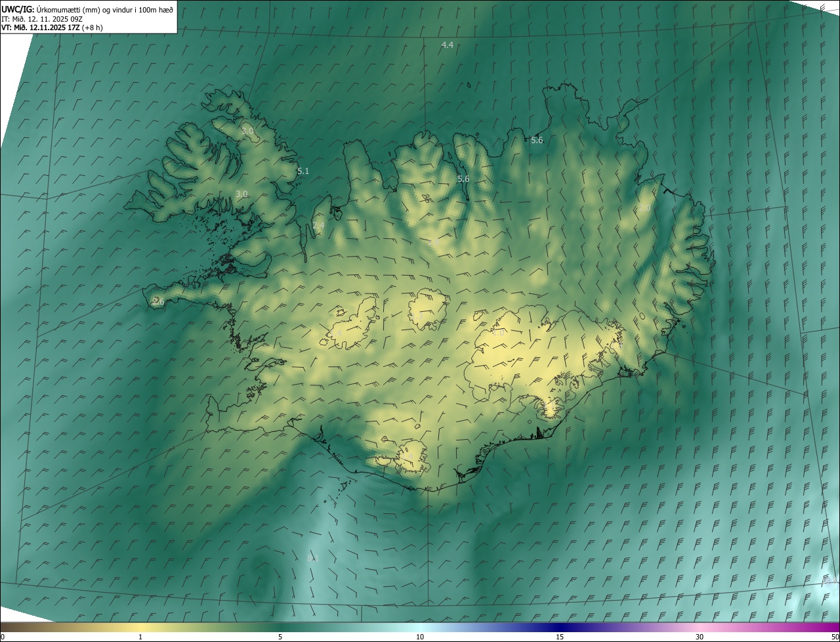
Task: Select the "IT: Mið. 12. 11. 2025 09Z" line
Action: click(41, 19)
